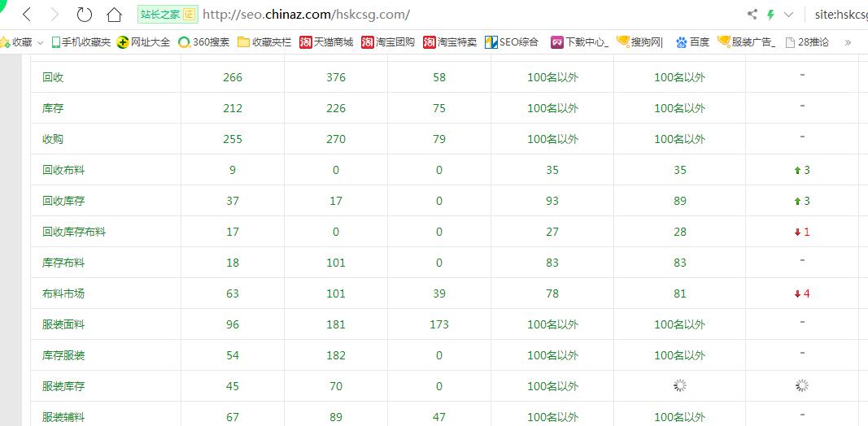The height and width of the screenshot is (426, 868).
Task: Click the 布料市场 keyword
Action: pyautogui.click(x=63, y=293)
